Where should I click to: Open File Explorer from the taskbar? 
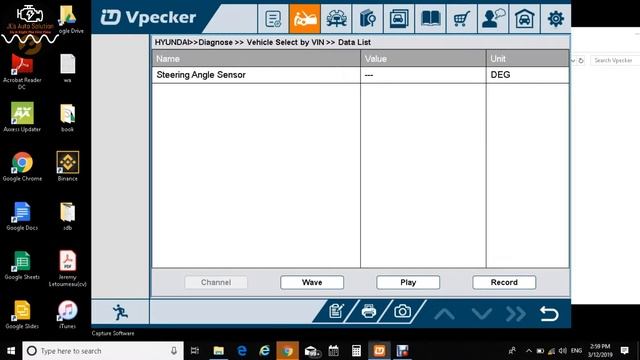[x=219, y=351]
